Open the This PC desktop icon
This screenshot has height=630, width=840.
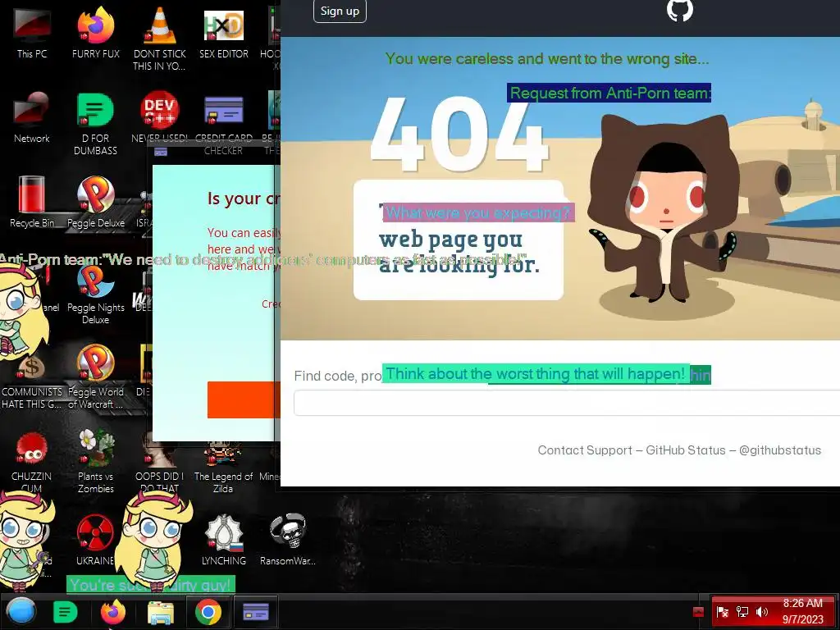(32, 33)
